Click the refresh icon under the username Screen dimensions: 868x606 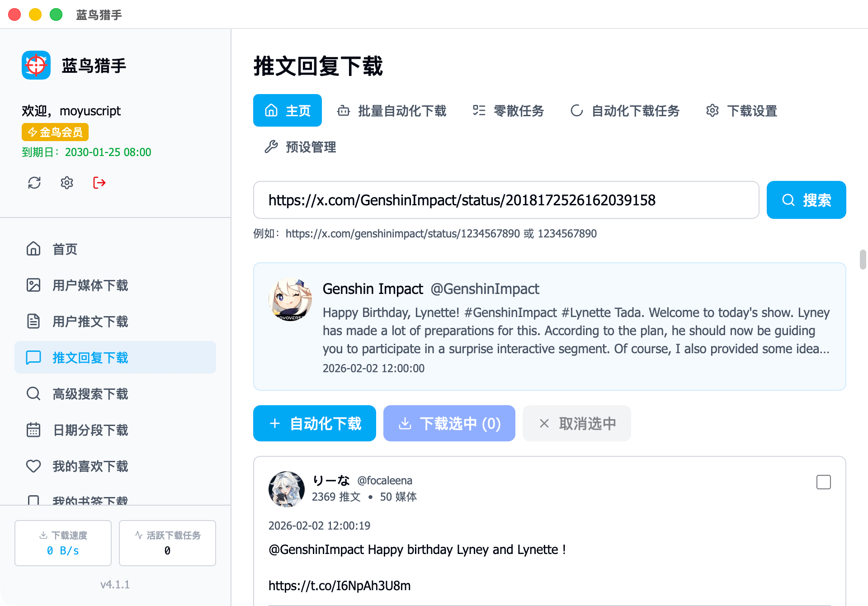tap(34, 183)
